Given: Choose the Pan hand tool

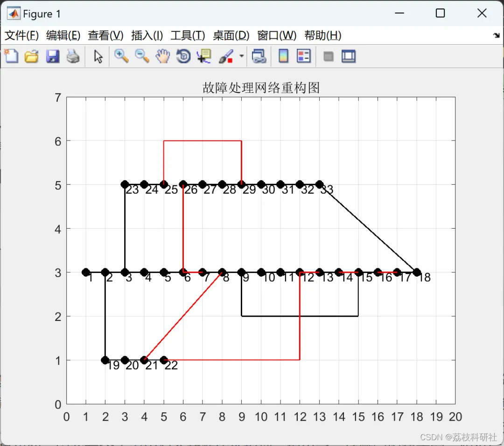Looking at the screenshot, I should click(163, 56).
